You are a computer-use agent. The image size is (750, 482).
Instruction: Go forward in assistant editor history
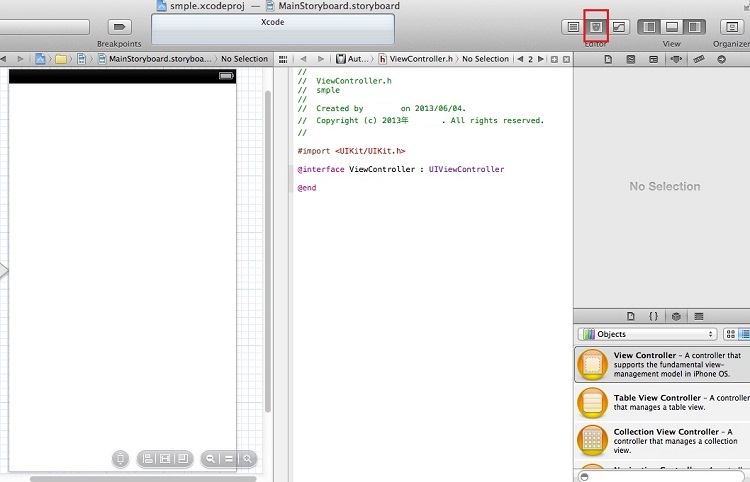[320, 59]
